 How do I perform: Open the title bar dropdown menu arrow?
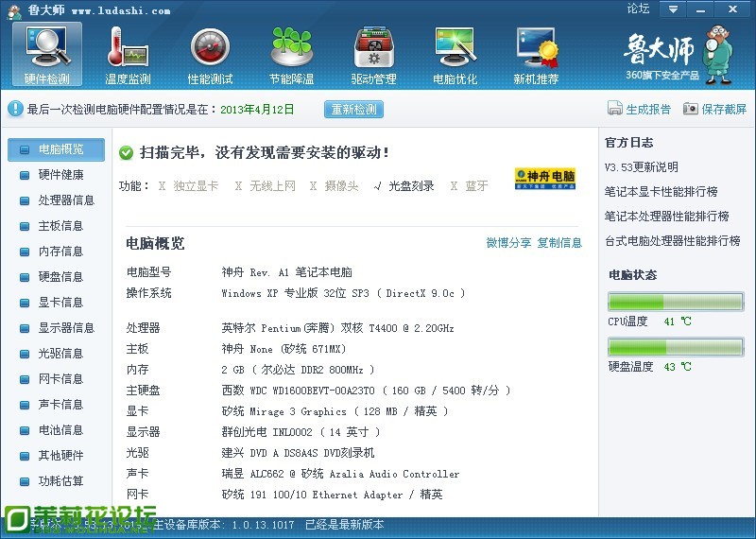tap(673, 9)
